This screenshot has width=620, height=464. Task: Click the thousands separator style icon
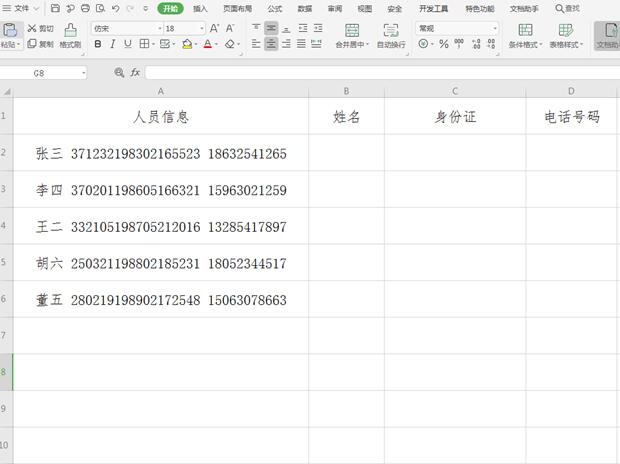click(x=459, y=44)
